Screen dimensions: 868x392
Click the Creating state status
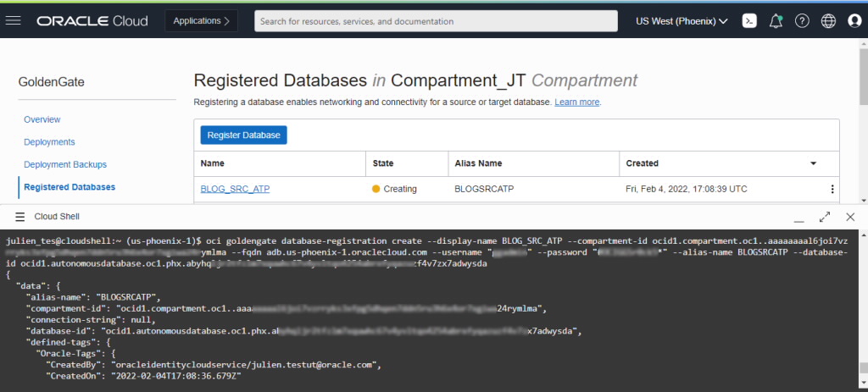point(394,189)
